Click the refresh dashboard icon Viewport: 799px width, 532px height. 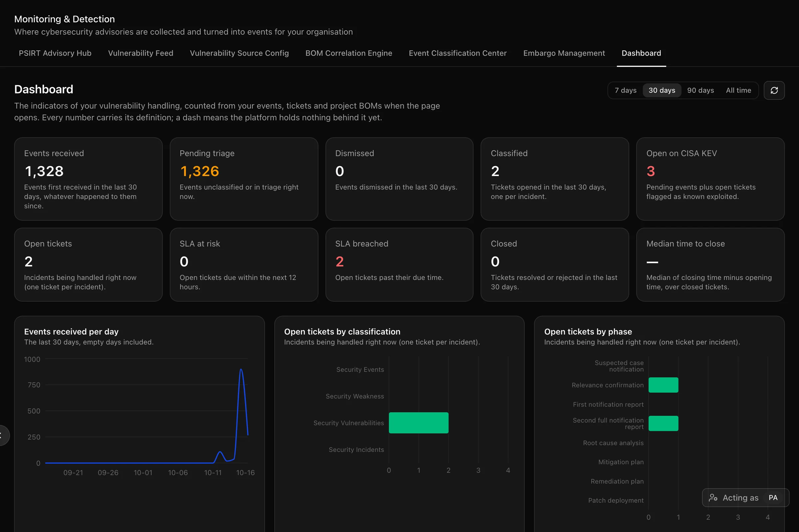[x=774, y=90]
